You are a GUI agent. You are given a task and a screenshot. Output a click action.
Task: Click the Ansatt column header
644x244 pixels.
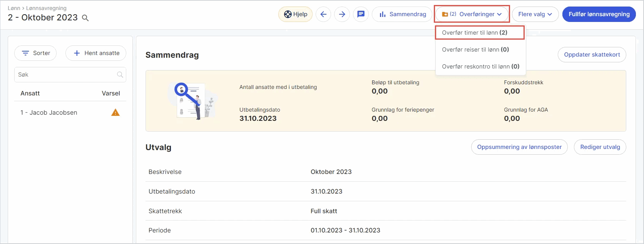click(30, 93)
